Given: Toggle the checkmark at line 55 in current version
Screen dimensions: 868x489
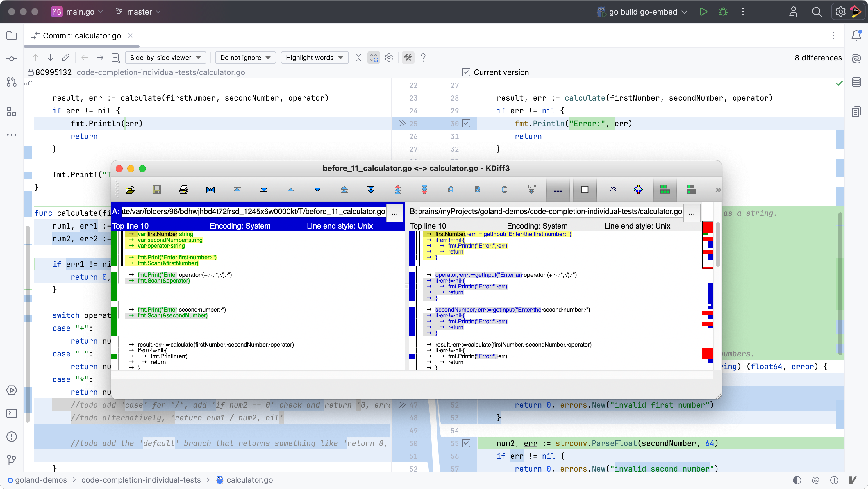Looking at the screenshot, I should tap(466, 443).
